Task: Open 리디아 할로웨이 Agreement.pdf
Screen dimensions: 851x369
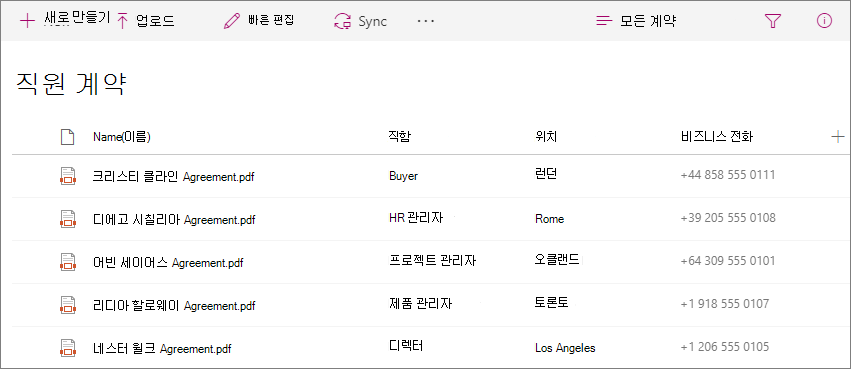Action: (174, 306)
